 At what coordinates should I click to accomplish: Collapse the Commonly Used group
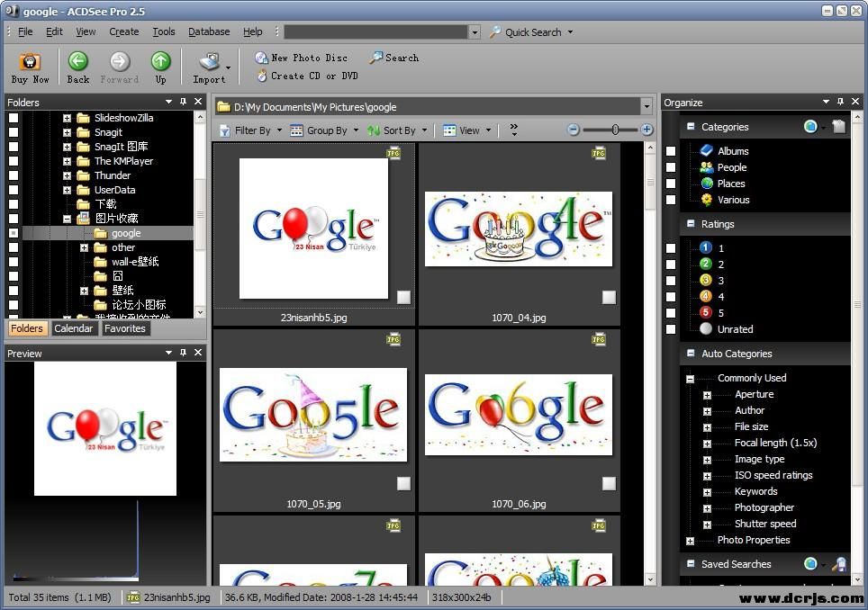tap(690, 379)
